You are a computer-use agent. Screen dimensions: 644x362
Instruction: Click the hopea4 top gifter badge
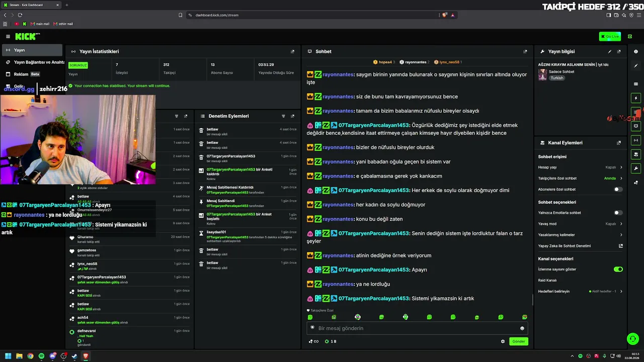(384, 62)
